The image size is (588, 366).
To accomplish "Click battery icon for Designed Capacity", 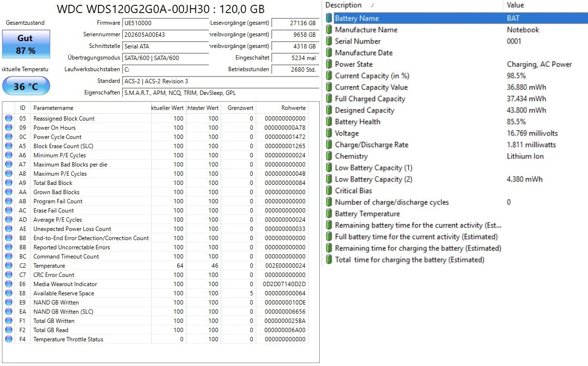I will [329, 110].
